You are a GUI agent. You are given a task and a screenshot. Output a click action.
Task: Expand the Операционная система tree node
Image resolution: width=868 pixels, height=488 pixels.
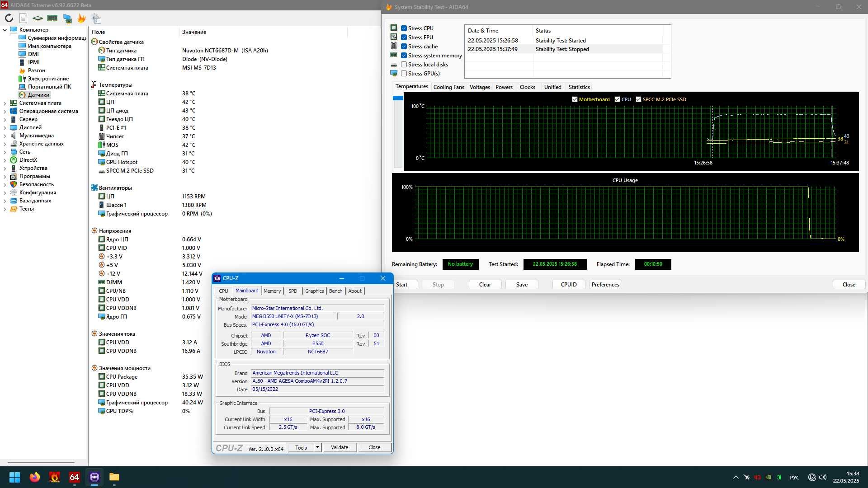(5, 111)
